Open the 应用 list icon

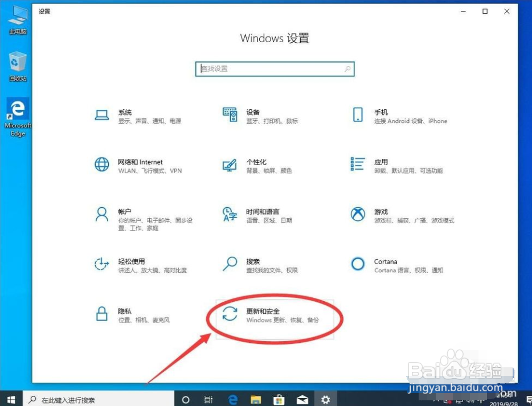[x=358, y=164]
